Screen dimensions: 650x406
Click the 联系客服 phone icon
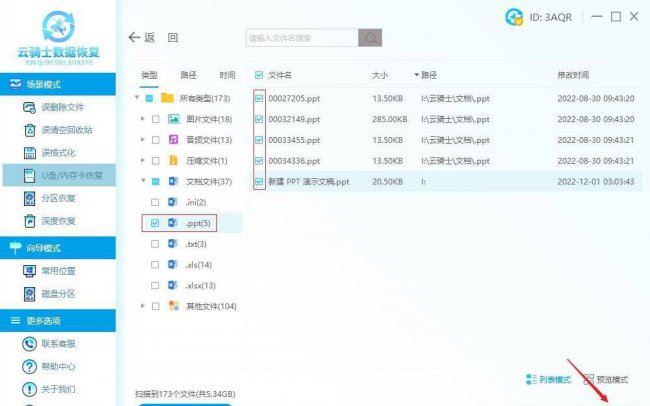click(x=29, y=344)
